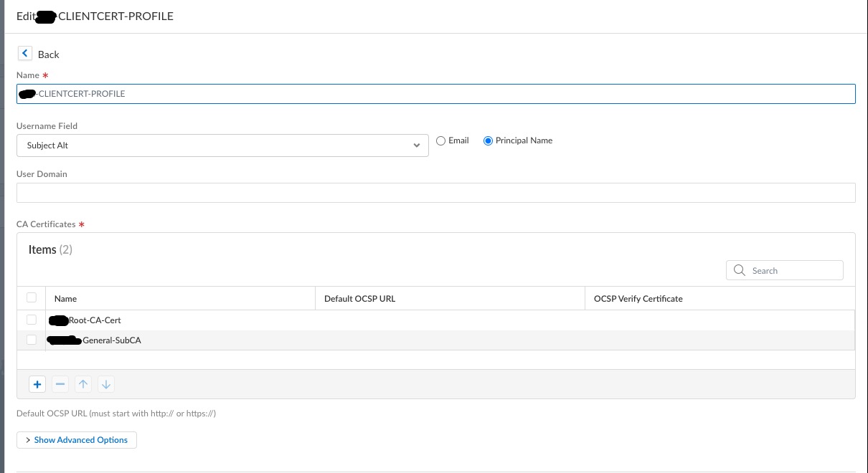Move certificate down with arrow icon

[x=106, y=385]
